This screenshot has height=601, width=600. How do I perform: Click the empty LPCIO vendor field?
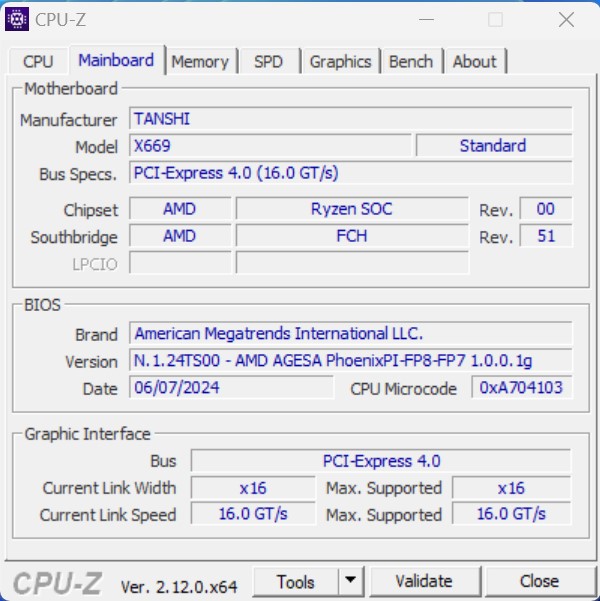pyautogui.click(x=180, y=263)
